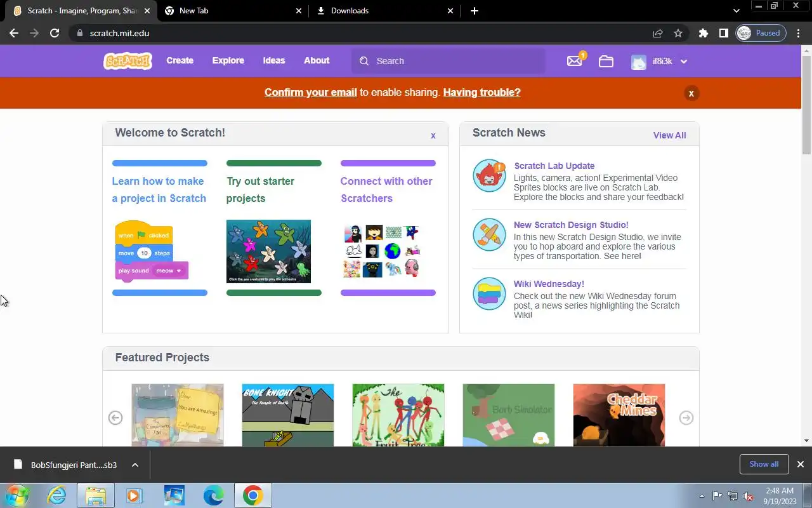
Task: Click the Scratch search input field
Action: tap(449, 61)
